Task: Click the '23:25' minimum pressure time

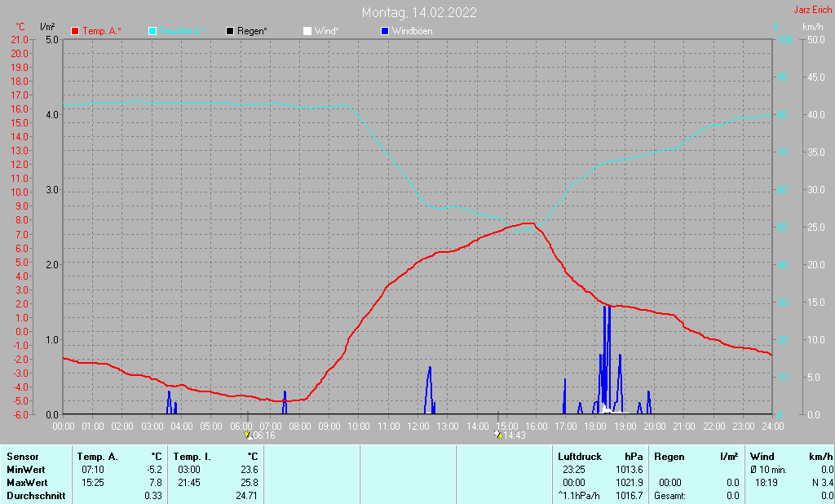Action: point(574,470)
